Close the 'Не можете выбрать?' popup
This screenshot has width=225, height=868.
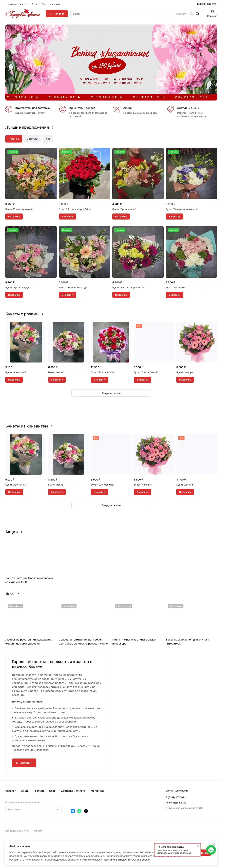(200, 846)
